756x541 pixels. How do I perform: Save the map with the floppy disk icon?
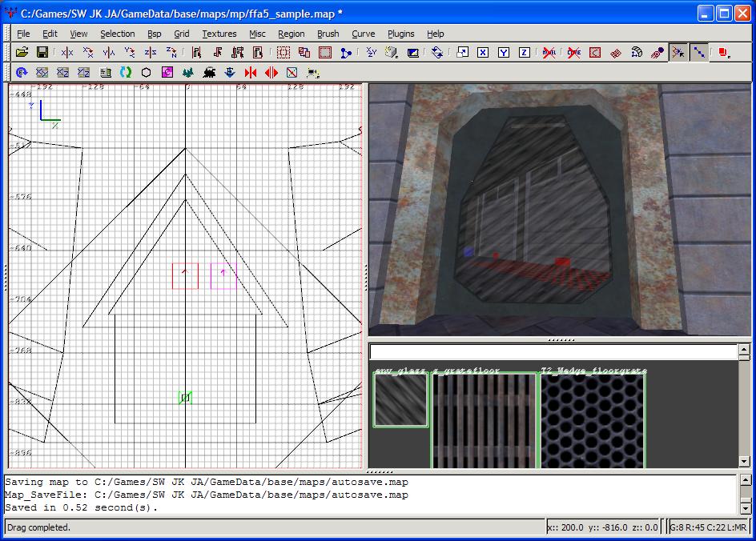42,52
